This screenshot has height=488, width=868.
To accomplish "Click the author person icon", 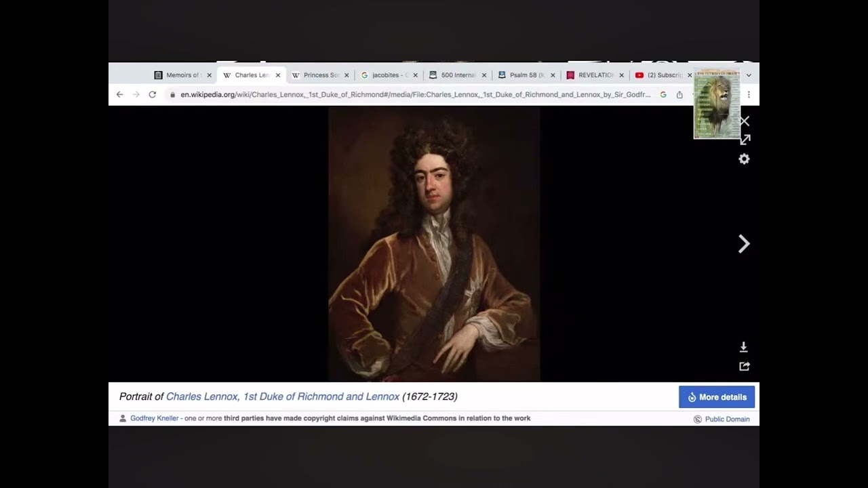I will [x=123, y=418].
